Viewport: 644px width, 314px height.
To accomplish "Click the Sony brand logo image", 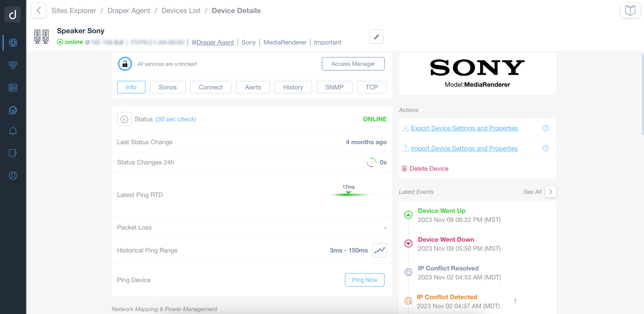I will click(x=477, y=68).
